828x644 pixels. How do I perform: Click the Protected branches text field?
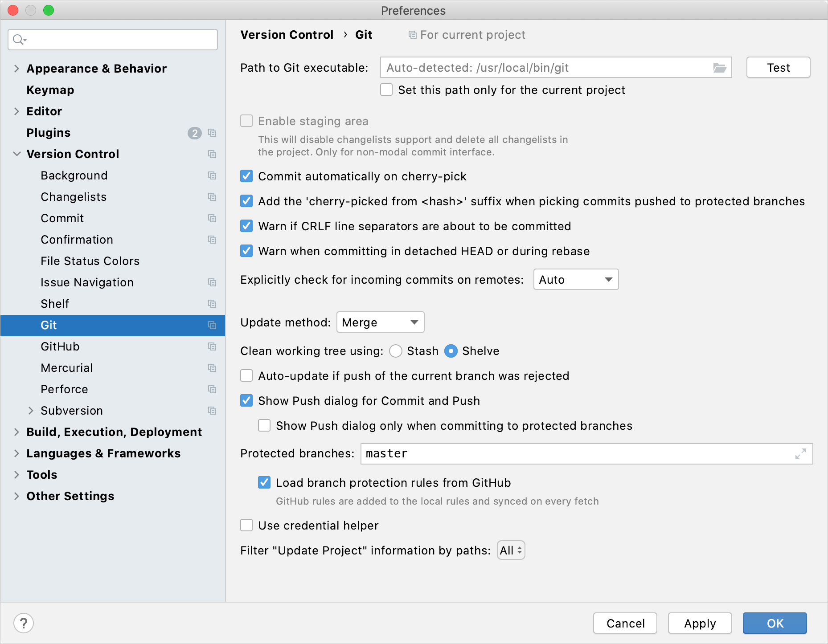586,454
